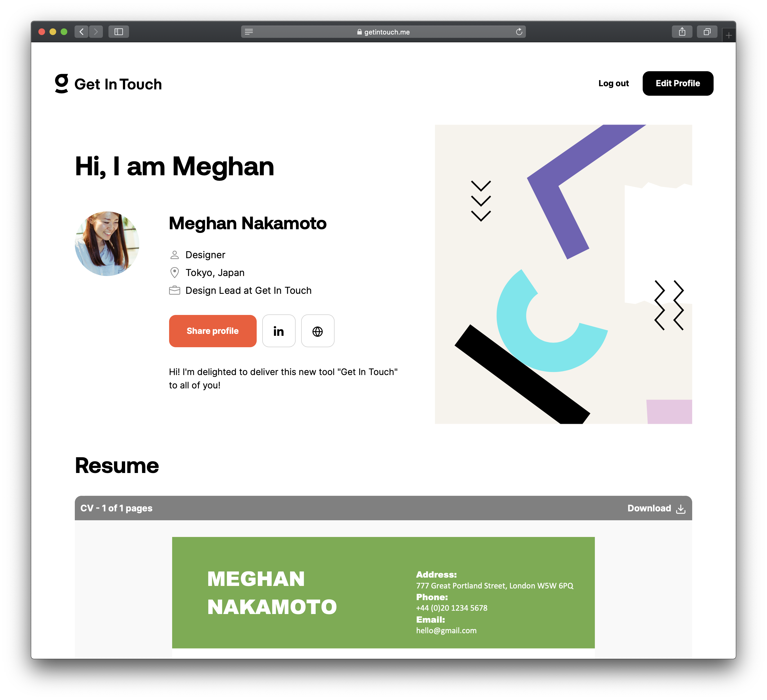This screenshot has height=700, width=767.
Task: Open the reader view icon in address bar
Action: [x=249, y=32]
